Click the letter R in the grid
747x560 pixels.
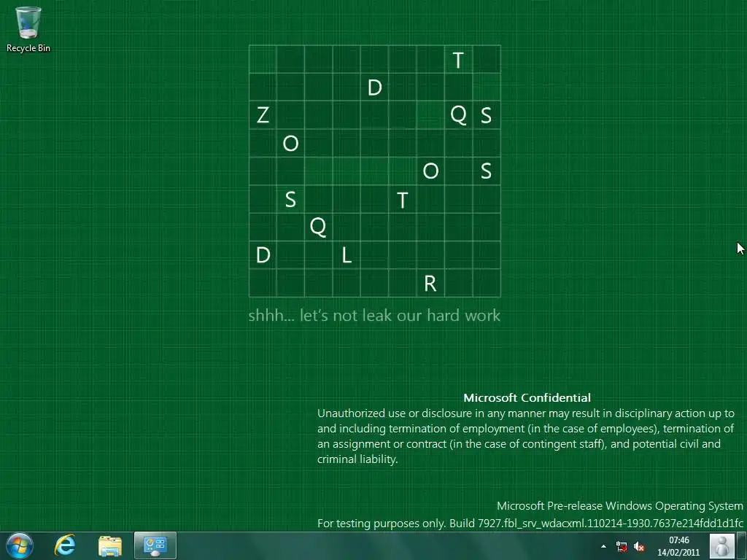(430, 284)
